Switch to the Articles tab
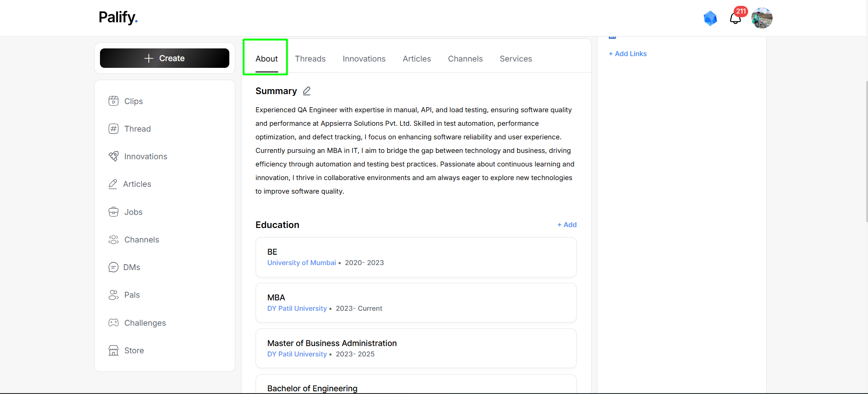Viewport: 868px width, 394px height. [417, 59]
